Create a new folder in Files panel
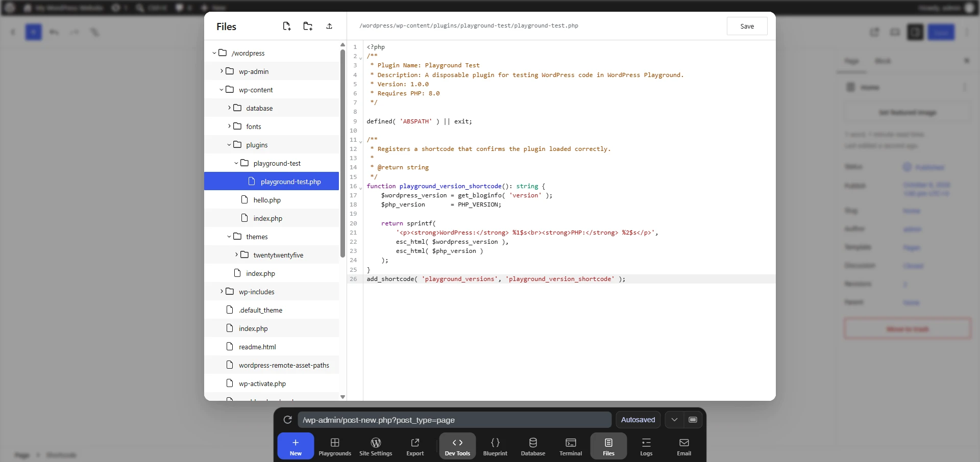980x462 pixels. coord(308,26)
